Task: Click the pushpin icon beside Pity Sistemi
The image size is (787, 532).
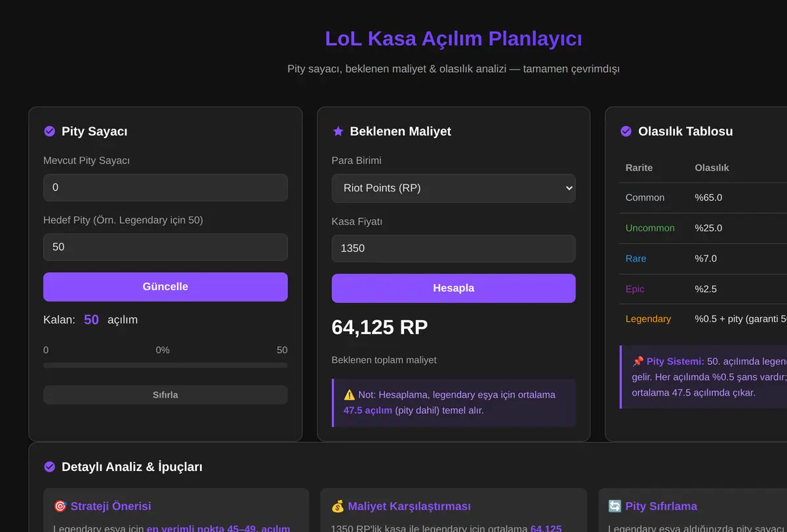Action: (637, 361)
